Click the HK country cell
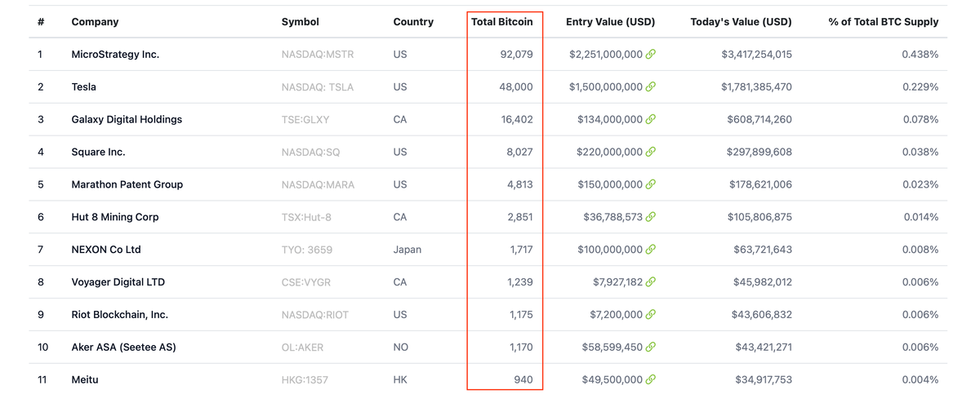This screenshot has height=394, width=980. (400, 380)
